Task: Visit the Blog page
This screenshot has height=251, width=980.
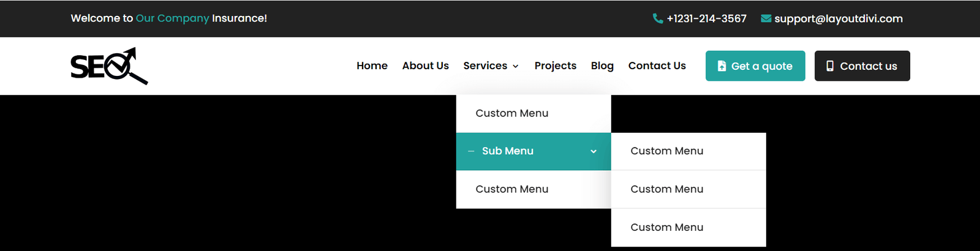Action: click(x=602, y=66)
